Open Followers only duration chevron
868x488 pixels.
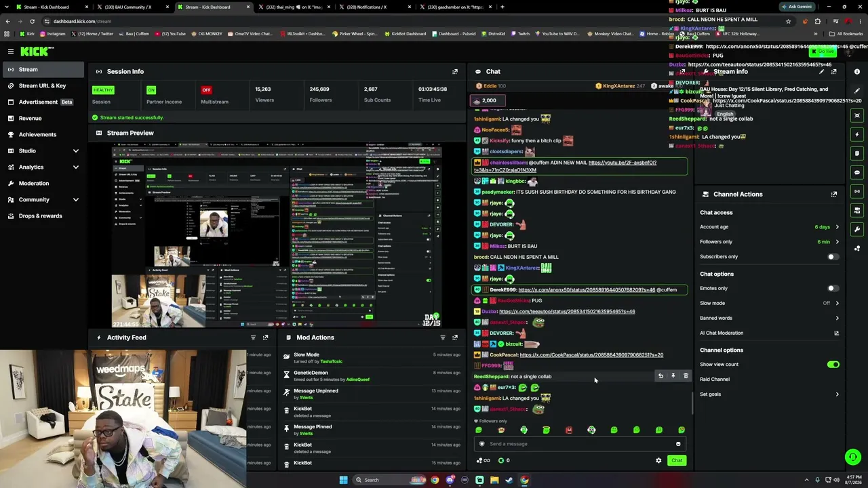click(837, 242)
